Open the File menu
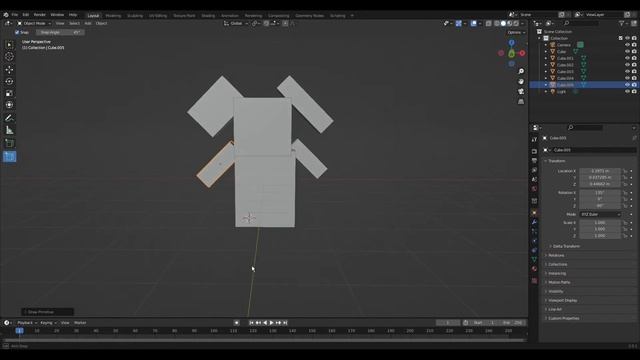 coord(15,15)
